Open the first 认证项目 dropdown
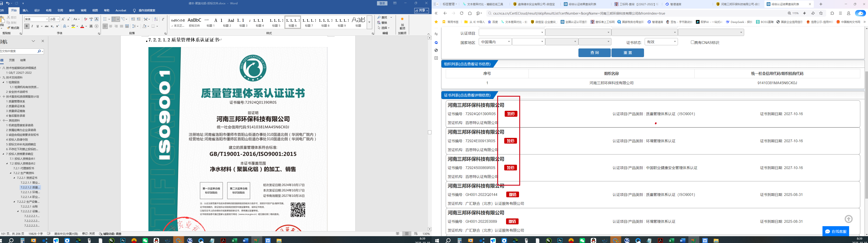This screenshot has height=243, width=868. 512,32
